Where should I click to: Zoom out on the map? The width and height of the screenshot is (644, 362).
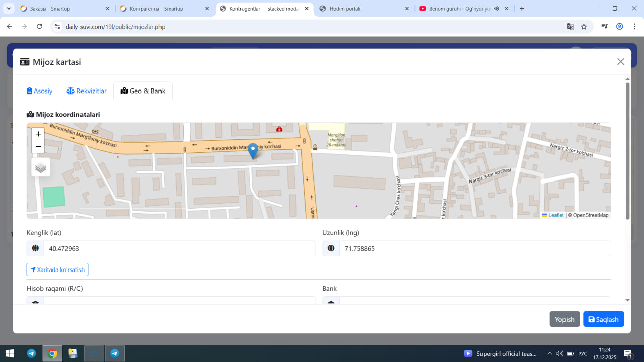(38, 147)
